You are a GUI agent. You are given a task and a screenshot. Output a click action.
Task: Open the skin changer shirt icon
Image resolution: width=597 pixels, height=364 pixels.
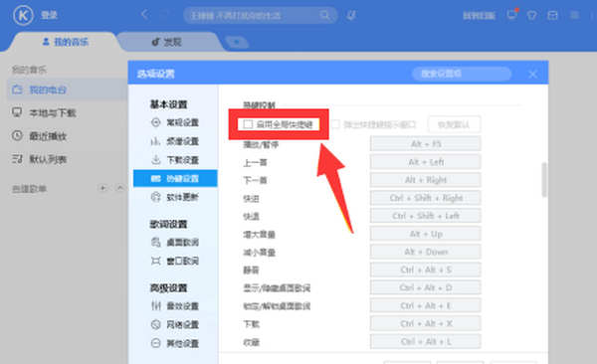532,15
